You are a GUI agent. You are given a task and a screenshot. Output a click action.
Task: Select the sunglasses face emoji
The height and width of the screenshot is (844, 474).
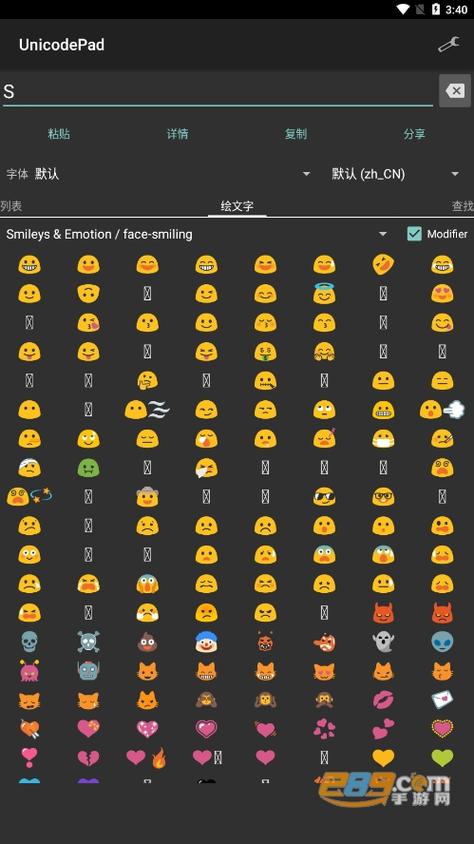[x=324, y=497]
